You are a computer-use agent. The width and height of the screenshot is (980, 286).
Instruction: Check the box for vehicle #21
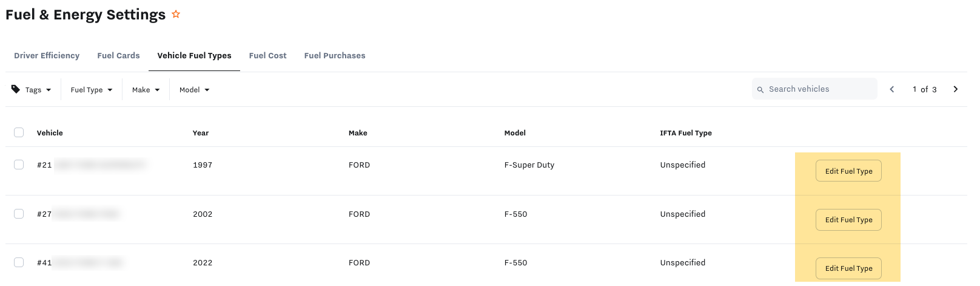(x=19, y=165)
